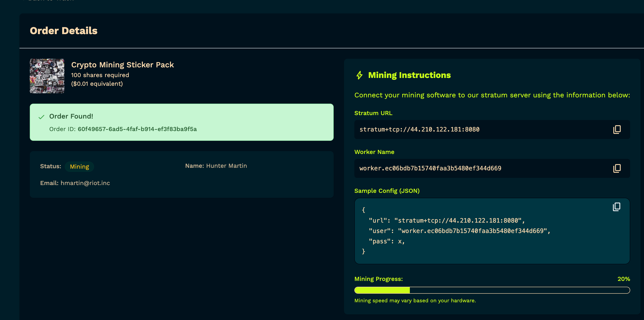Click the mining progress bar
The height and width of the screenshot is (320, 644).
pyautogui.click(x=492, y=290)
